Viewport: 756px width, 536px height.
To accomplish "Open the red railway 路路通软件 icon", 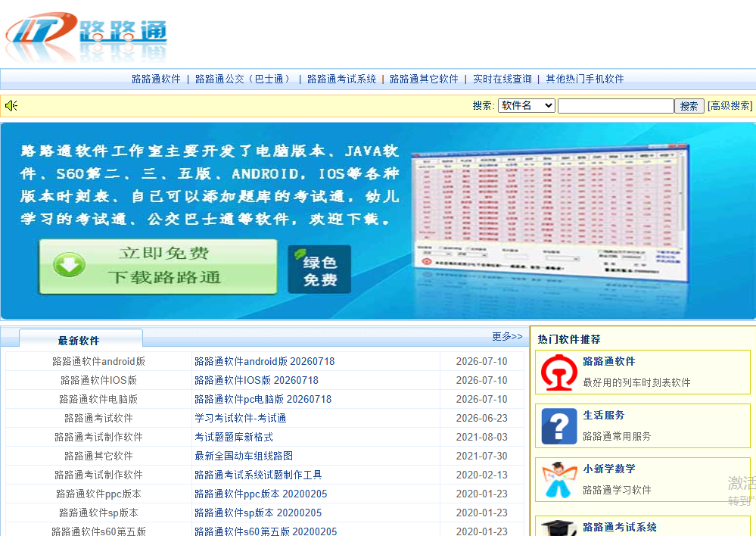I will click(558, 372).
